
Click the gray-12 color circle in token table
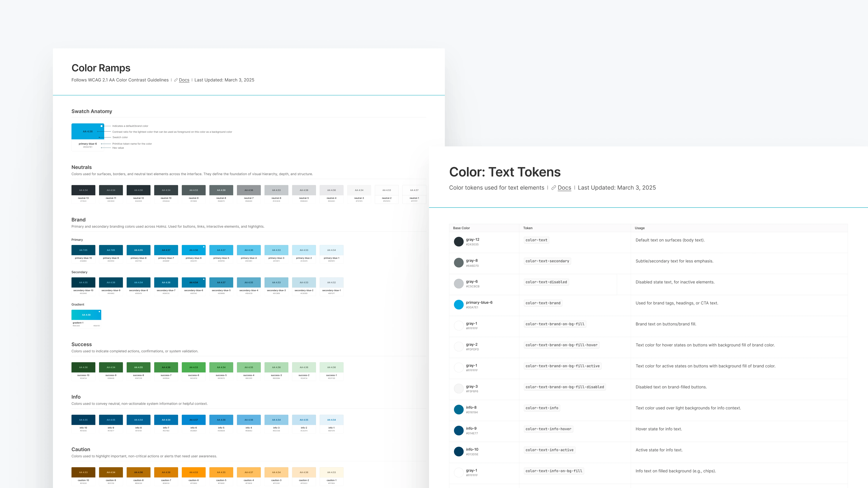click(x=459, y=242)
